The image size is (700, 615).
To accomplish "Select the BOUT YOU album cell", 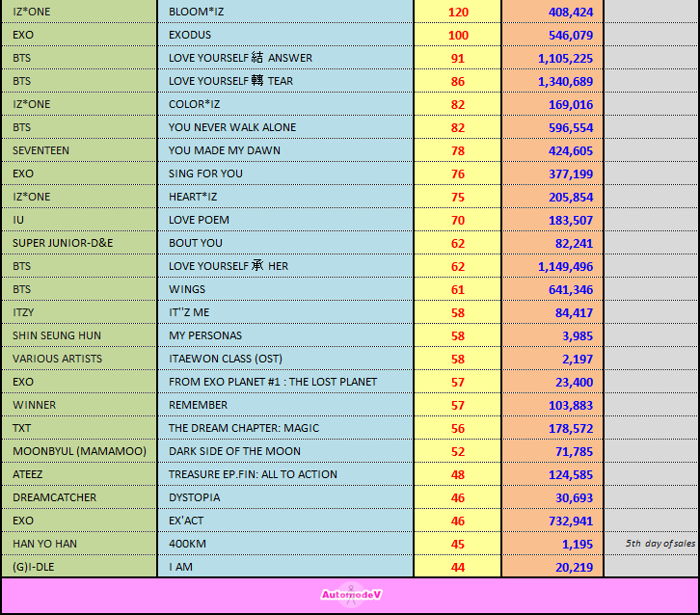I will point(285,243).
